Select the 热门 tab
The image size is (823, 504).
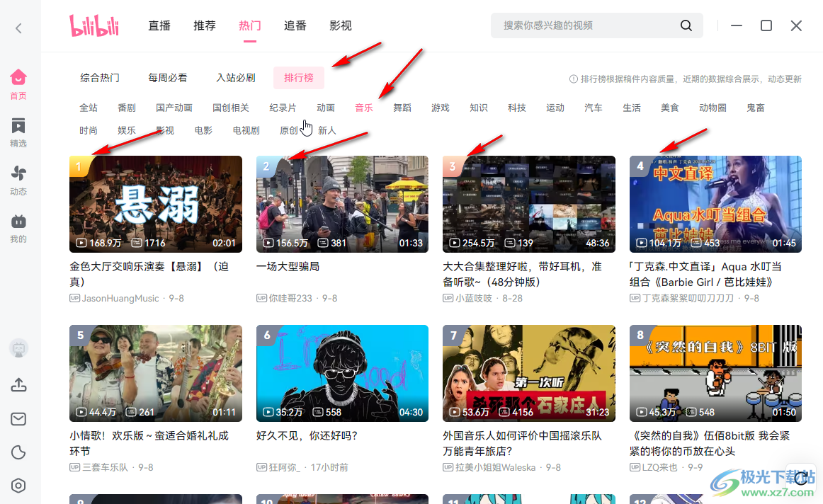tap(250, 25)
